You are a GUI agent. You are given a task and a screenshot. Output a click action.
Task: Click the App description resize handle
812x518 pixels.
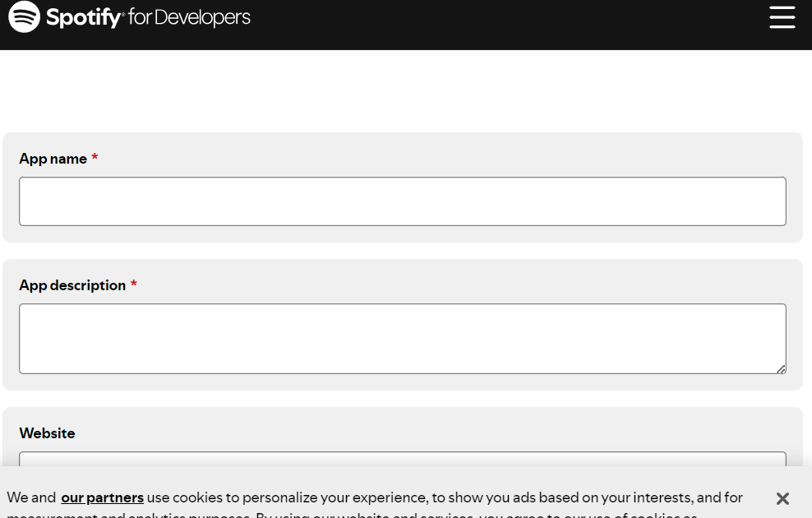click(781, 369)
